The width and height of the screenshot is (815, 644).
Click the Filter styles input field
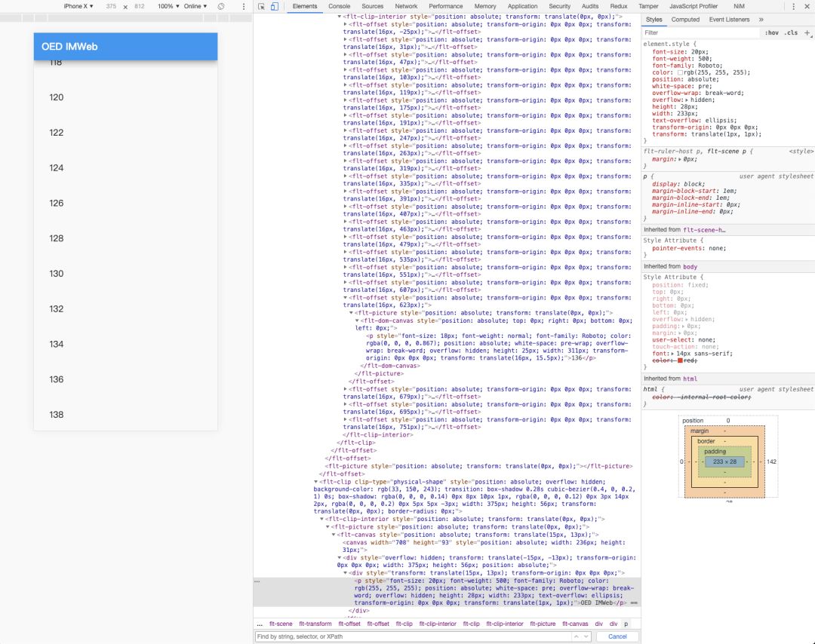pos(700,32)
